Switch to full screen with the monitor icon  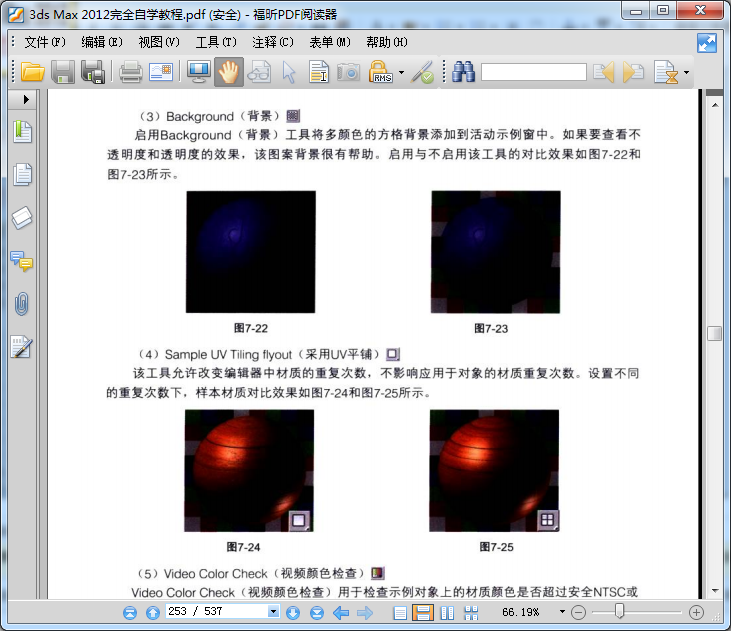[x=199, y=72]
